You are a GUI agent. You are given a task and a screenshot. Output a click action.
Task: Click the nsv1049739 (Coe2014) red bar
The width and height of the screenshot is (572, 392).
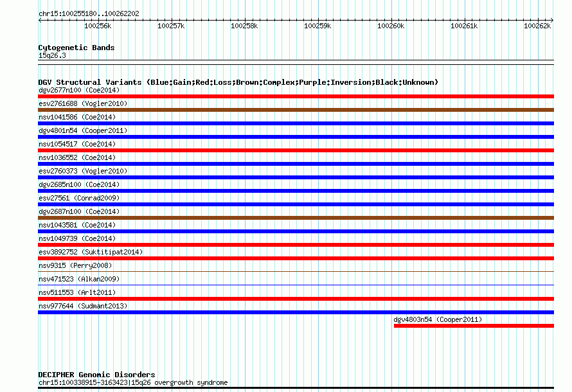click(x=296, y=245)
